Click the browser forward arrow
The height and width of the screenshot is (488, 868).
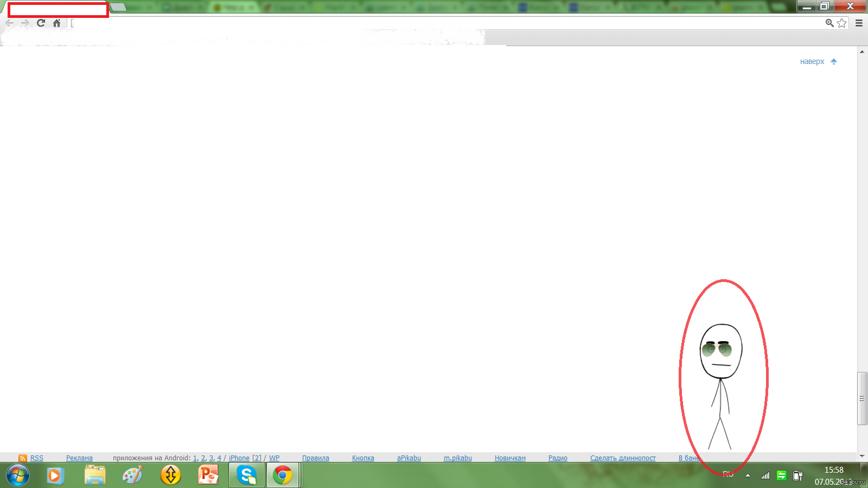(25, 23)
